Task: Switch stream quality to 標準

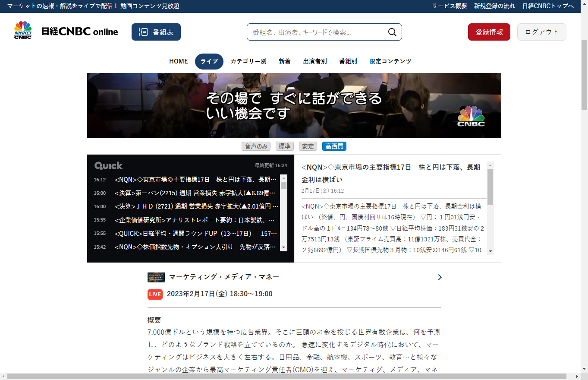Action: click(x=285, y=146)
